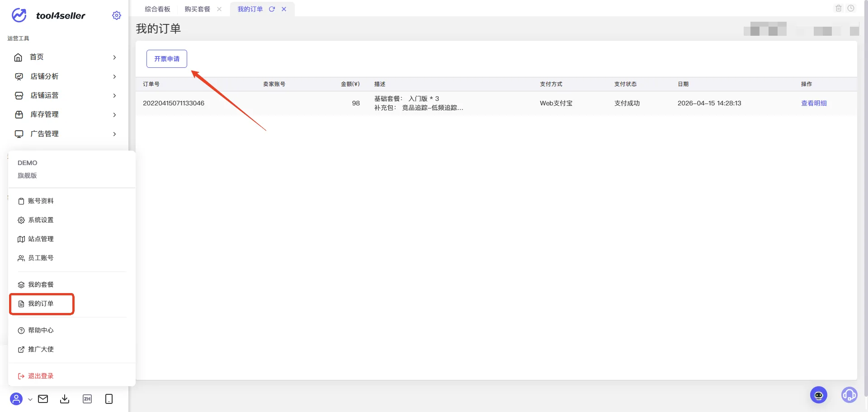Click the trash icon in the tab bar
The image size is (868, 412).
pos(839,8)
